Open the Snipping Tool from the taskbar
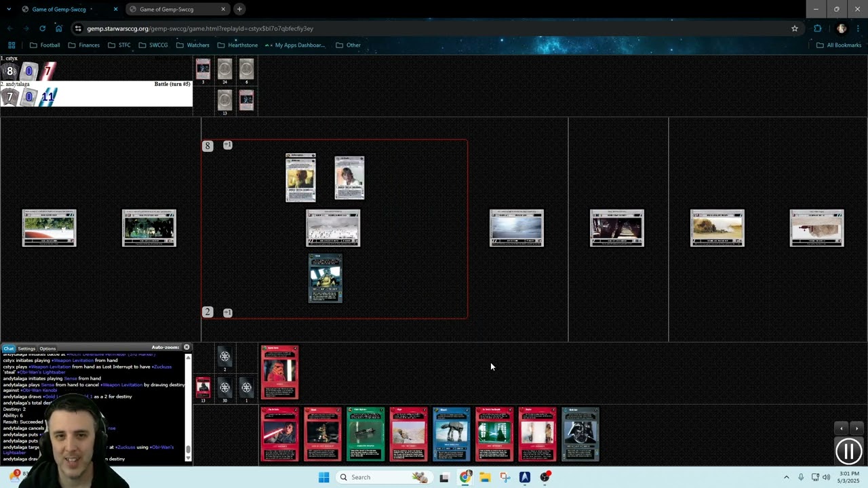 click(505, 477)
